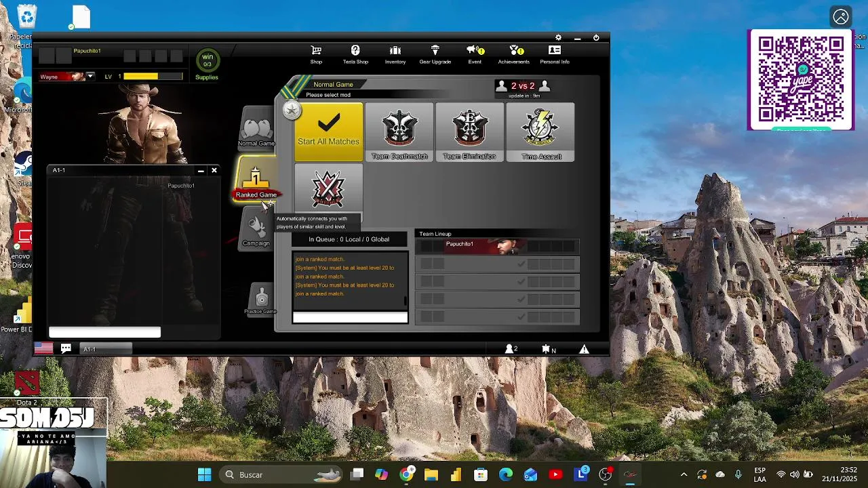
Task: Open the clock and date 23:52
Action: (839, 474)
